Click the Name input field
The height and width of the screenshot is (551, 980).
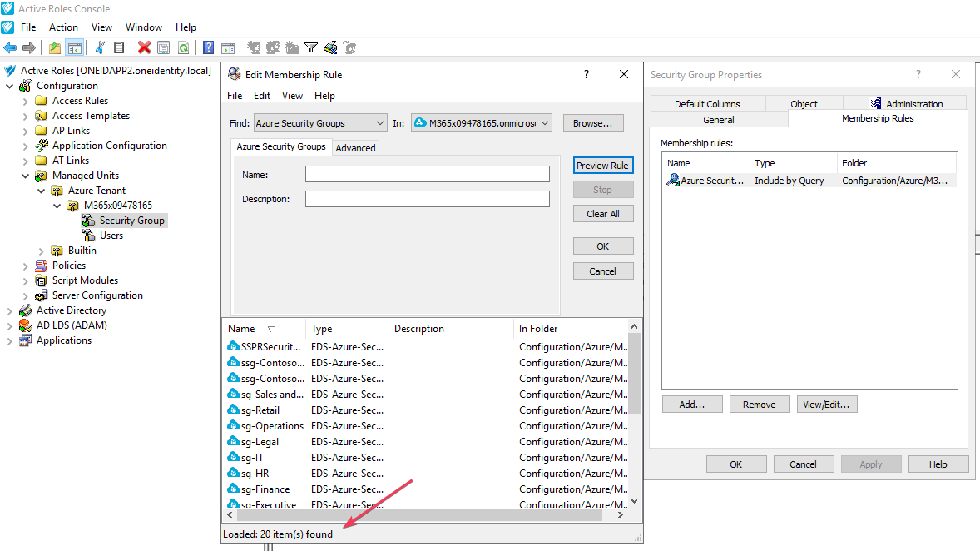tap(427, 174)
